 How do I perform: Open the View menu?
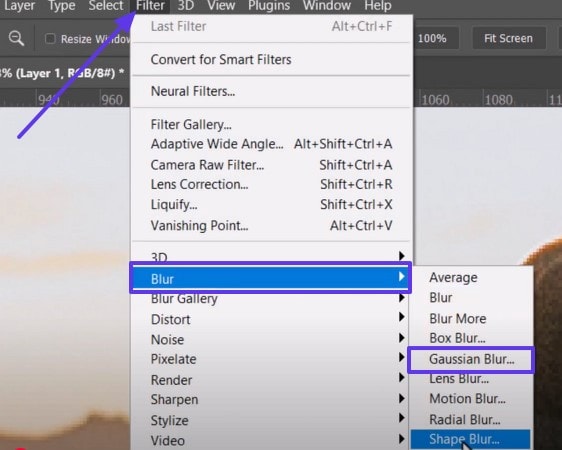[221, 6]
